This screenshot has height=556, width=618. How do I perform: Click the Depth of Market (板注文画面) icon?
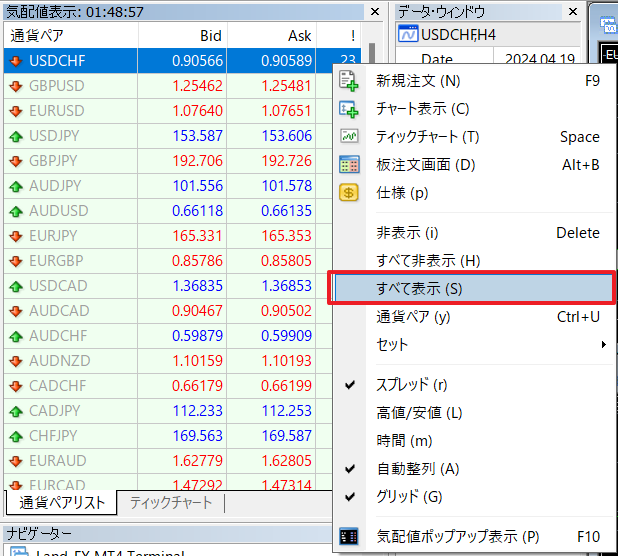[349, 165]
